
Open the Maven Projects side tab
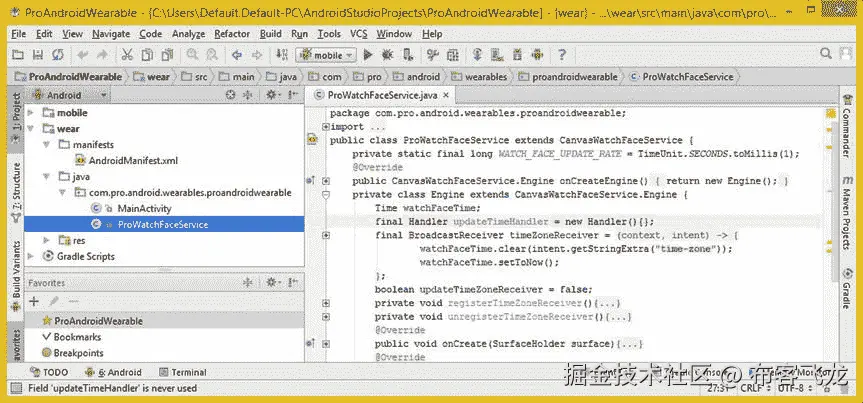(848, 213)
